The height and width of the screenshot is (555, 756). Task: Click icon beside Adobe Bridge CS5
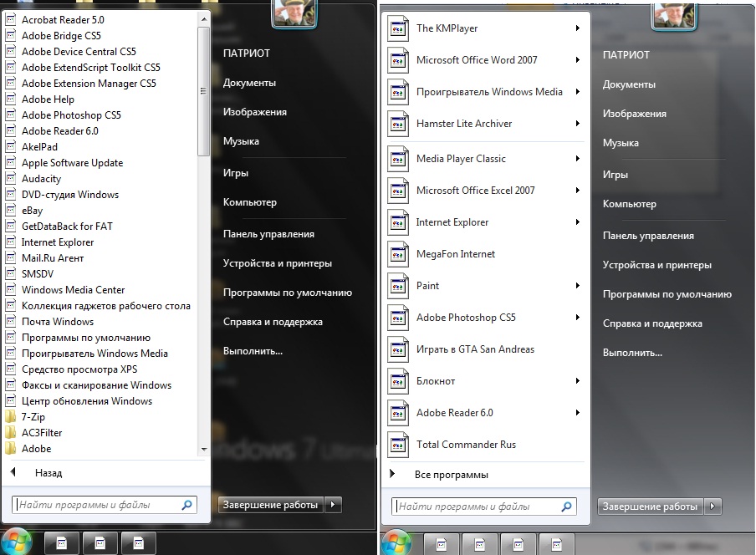coord(11,36)
